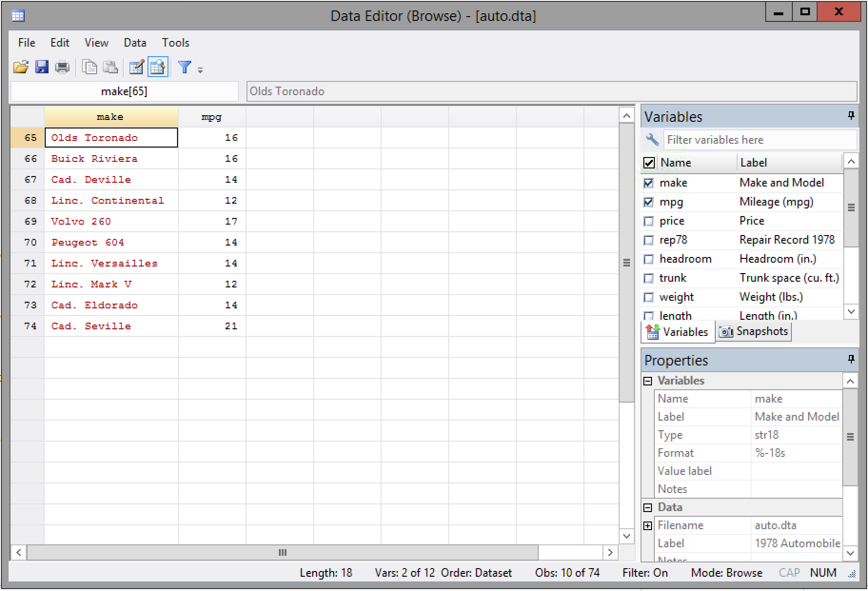
Task: Open the Data menu
Action: (135, 43)
